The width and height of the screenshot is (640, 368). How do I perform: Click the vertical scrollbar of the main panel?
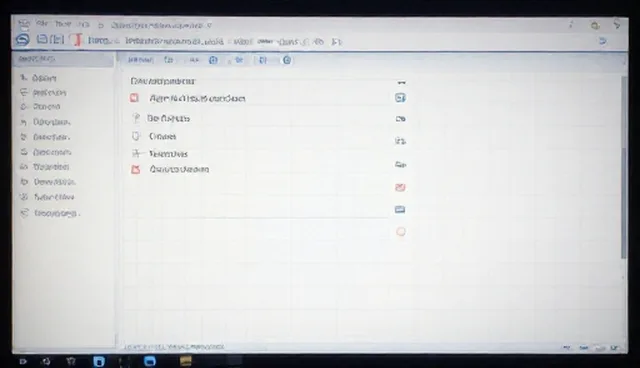point(623,167)
